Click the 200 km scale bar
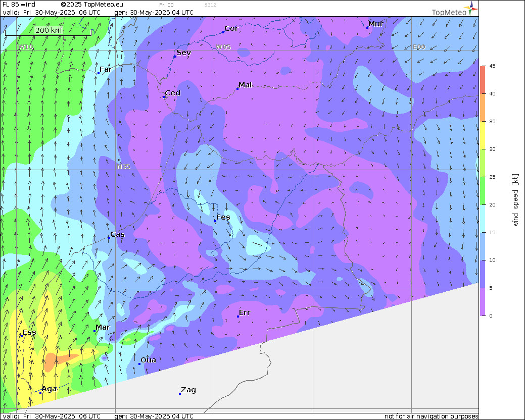The width and height of the screenshot is (525, 420). [x=48, y=31]
